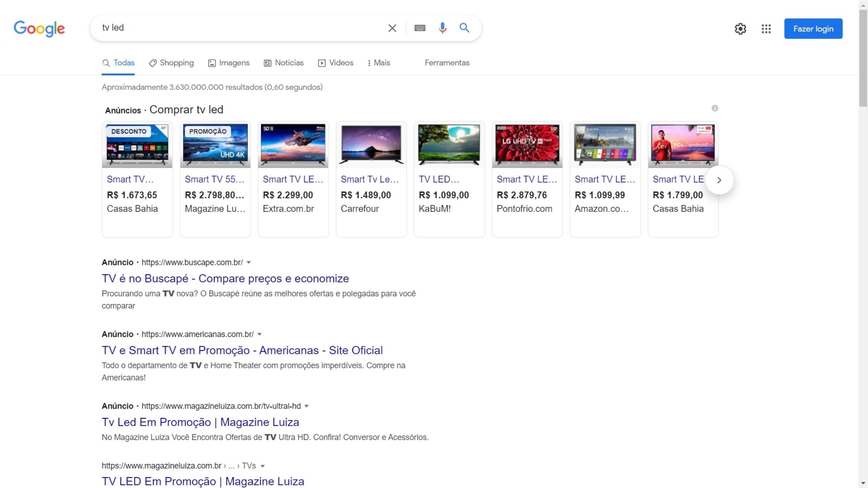
Task: Open TV é no Buscapé link
Action: tap(225, 278)
